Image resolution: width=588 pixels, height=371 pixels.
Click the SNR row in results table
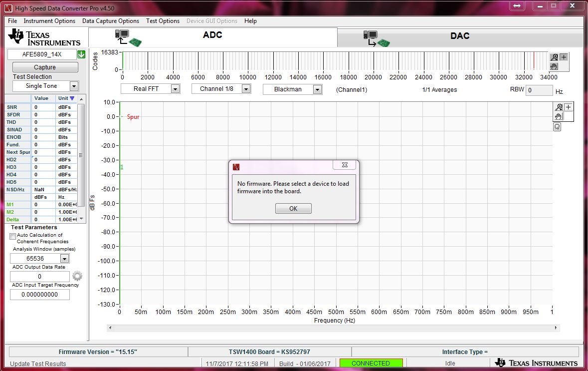(41, 107)
